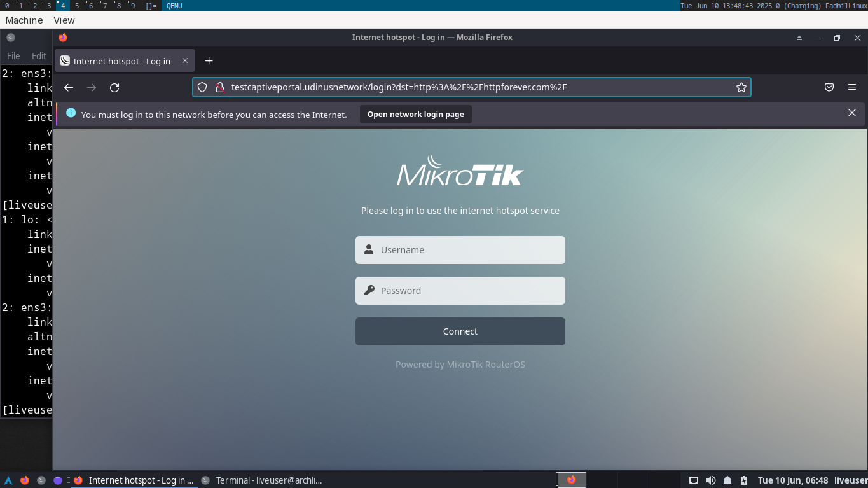Close the Internet hotspot tab
868x488 pixels.
click(185, 61)
